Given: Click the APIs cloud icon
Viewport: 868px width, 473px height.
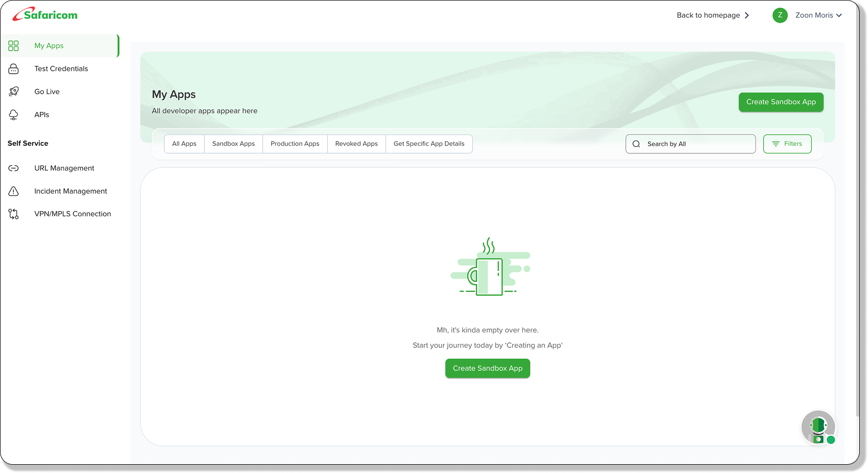Looking at the screenshot, I should click(x=13, y=115).
